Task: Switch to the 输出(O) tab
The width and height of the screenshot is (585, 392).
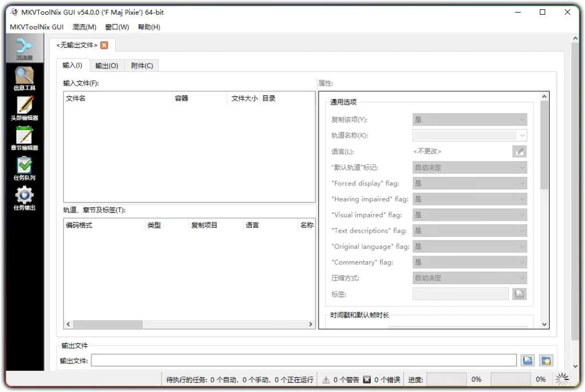Action: click(106, 65)
